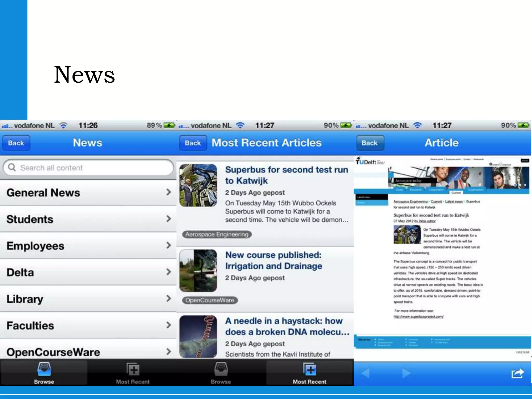Open the Faculties category

click(x=88, y=325)
